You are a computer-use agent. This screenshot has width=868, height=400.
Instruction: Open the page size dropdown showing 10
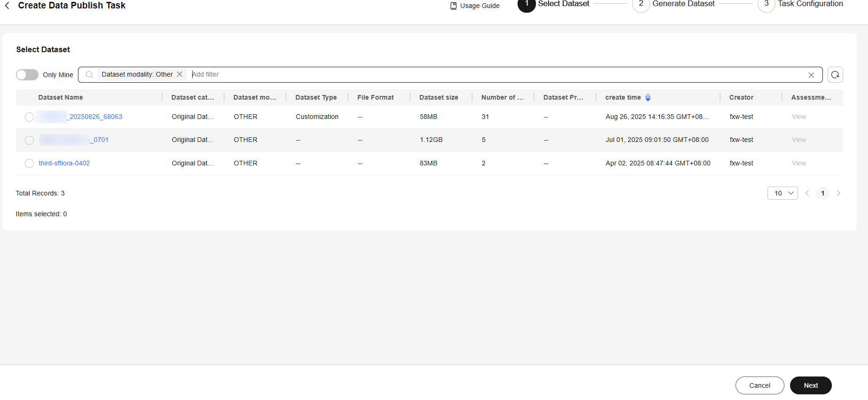[x=783, y=193]
